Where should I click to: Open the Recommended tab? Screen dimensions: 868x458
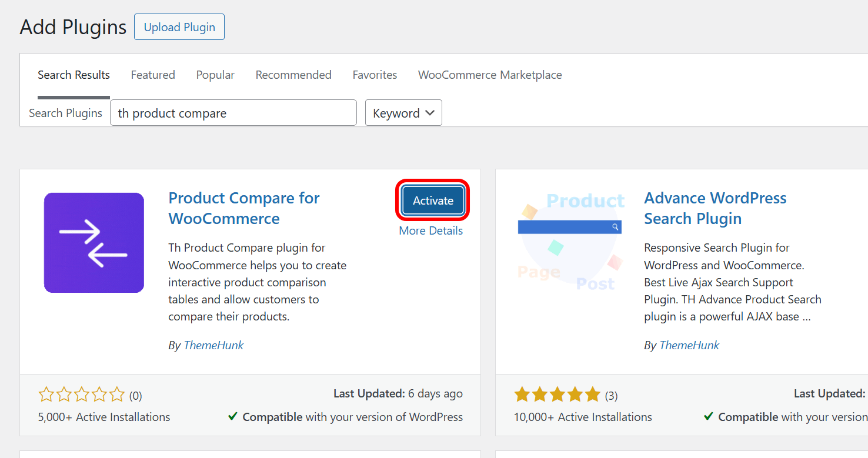tap(293, 75)
